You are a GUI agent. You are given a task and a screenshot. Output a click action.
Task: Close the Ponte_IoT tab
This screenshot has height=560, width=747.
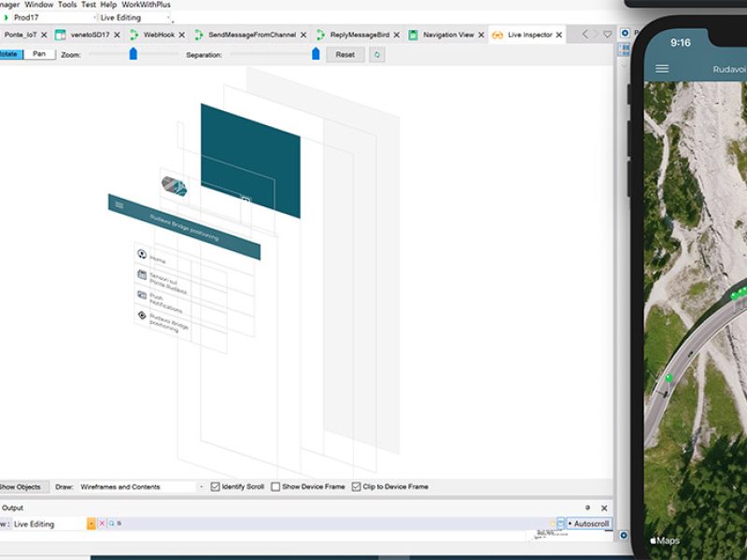point(44,35)
